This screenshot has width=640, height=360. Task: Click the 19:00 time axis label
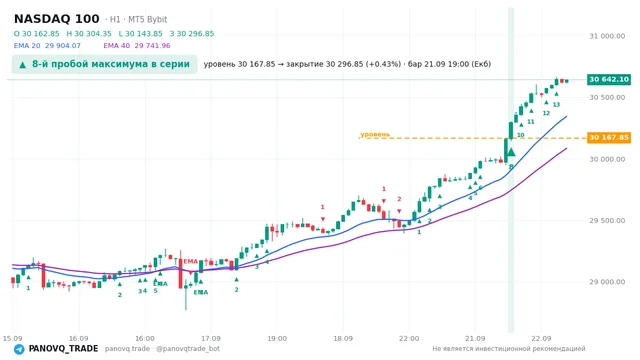click(277, 338)
